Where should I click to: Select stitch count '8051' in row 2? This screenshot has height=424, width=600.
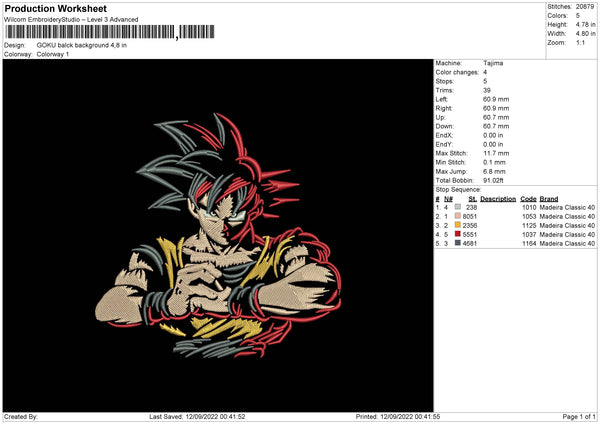pos(470,216)
